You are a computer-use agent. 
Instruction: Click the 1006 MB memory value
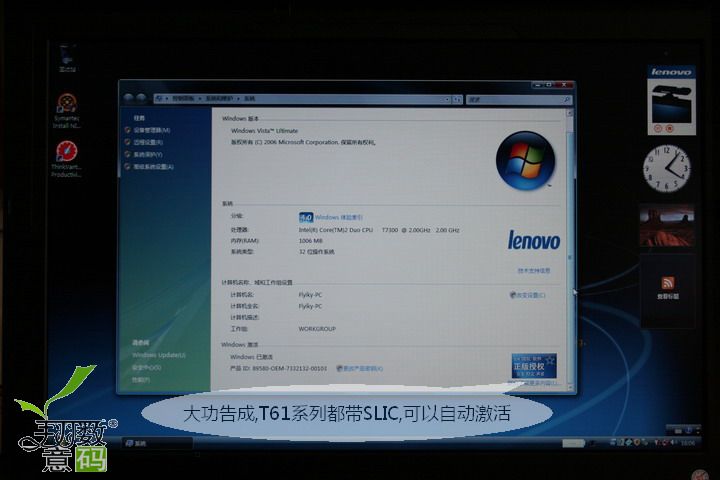[x=310, y=241]
